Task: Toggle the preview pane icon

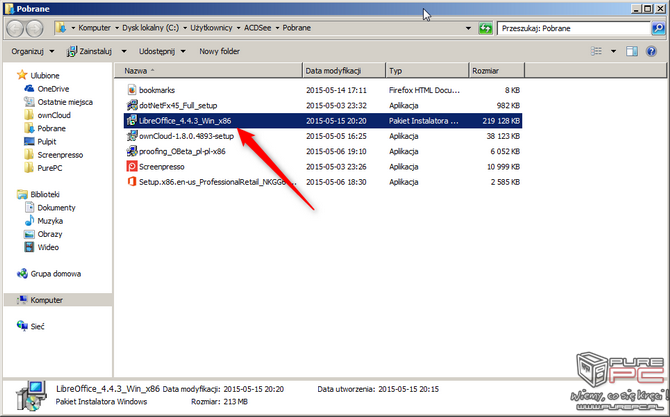Action: (632, 50)
